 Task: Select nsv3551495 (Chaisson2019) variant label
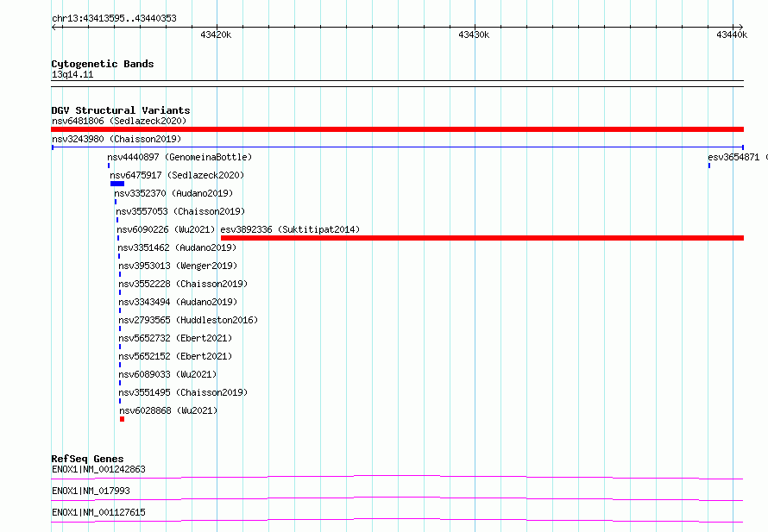(183, 392)
